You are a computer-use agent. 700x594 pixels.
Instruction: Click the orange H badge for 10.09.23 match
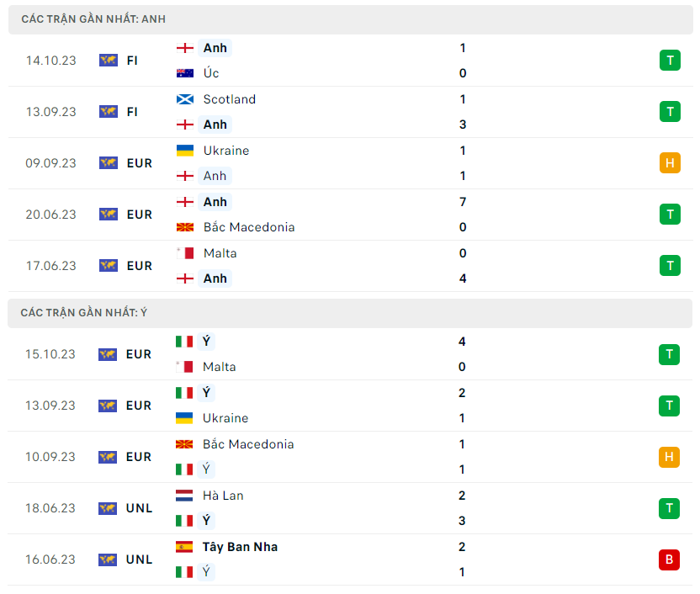point(669,457)
